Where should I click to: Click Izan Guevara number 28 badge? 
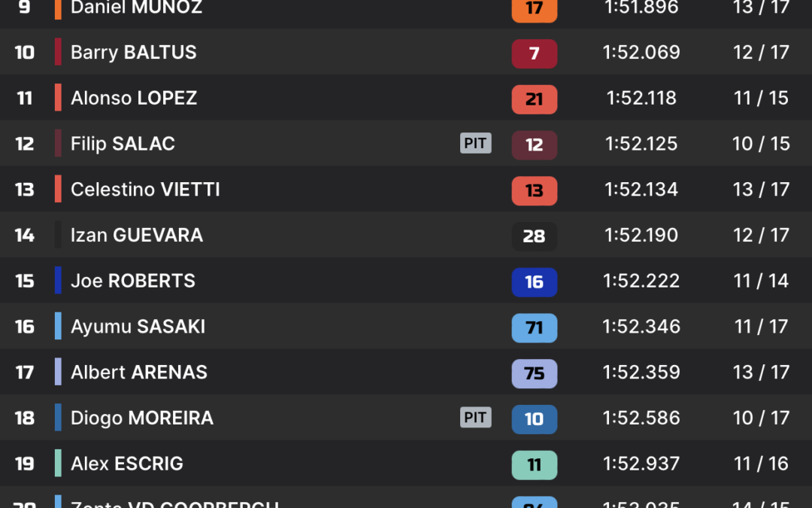(x=535, y=236)
